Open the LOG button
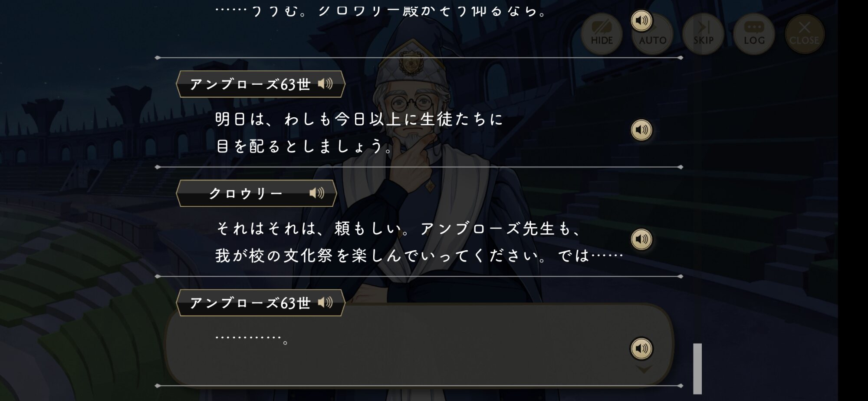This screenshot has height=401, width=868. point(754,33)
